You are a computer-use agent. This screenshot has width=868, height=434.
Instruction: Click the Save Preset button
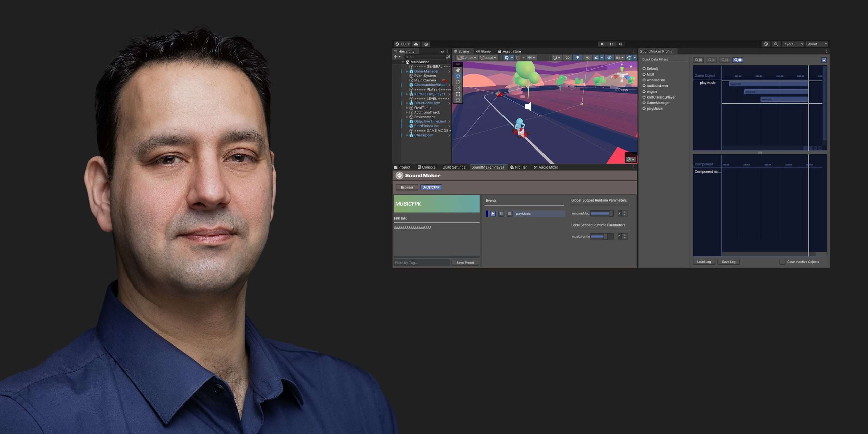(465, 263)
